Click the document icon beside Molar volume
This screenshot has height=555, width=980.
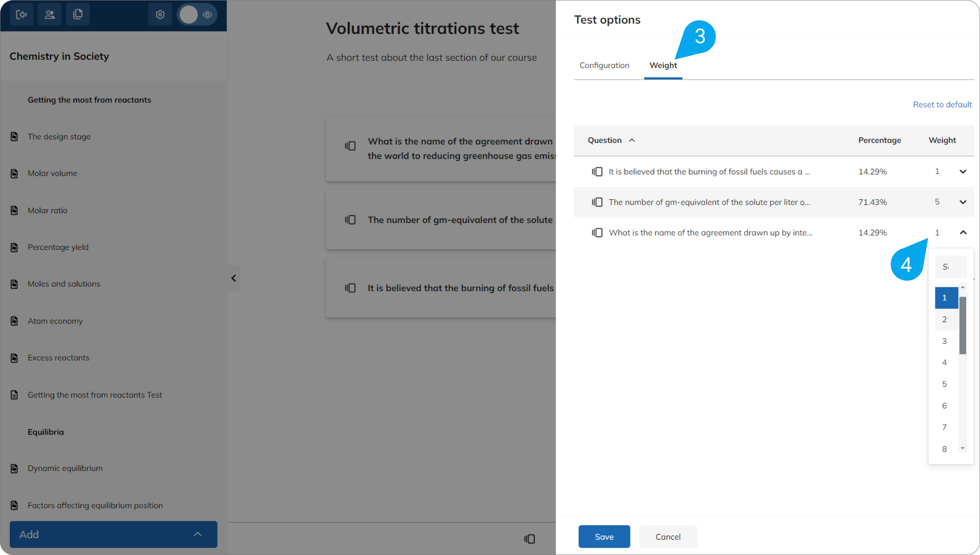[x=14, y=173]
